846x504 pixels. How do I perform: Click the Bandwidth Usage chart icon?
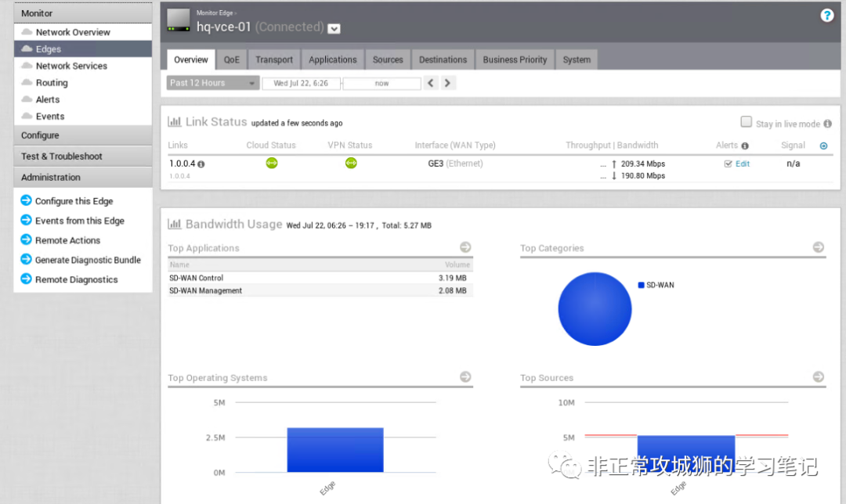[x=174, y=224]
